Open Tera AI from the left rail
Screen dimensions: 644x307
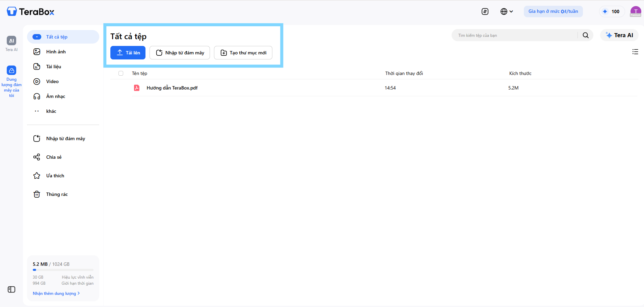pyautogui.click(x=11, y=44)
